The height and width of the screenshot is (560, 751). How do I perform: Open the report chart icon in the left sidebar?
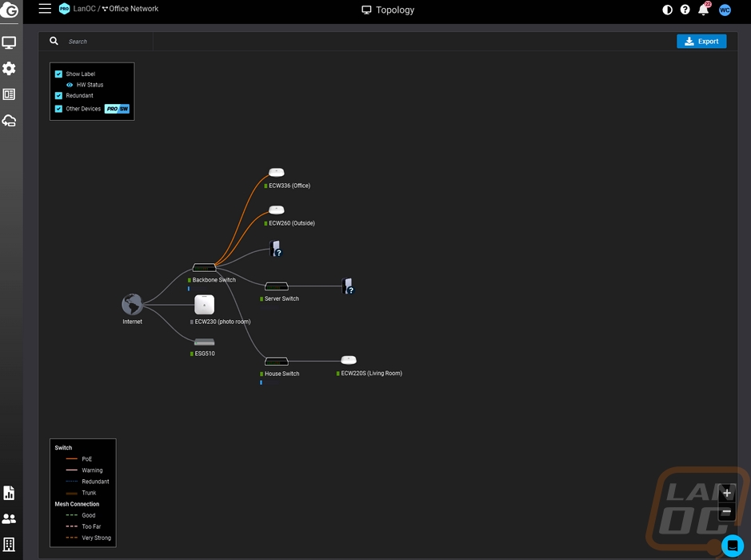pos(9,493)
